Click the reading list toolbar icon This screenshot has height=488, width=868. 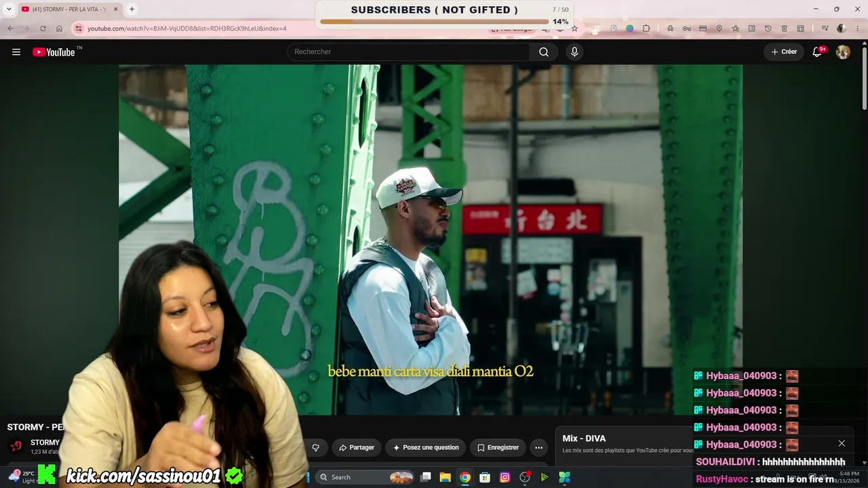(x=751, y=28)
